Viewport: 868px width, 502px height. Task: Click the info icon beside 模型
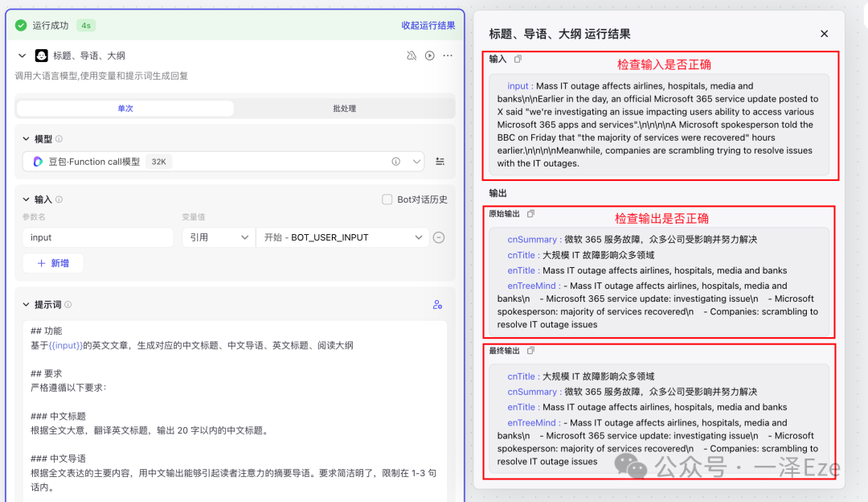pos(59,139)
